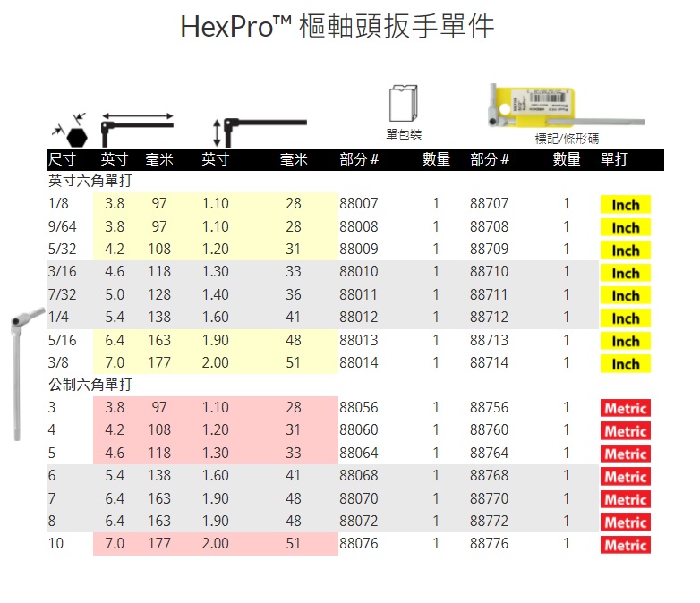Click the Metric badge in the 10 mm row
The image size is (700, 603).
coord(625,545)
